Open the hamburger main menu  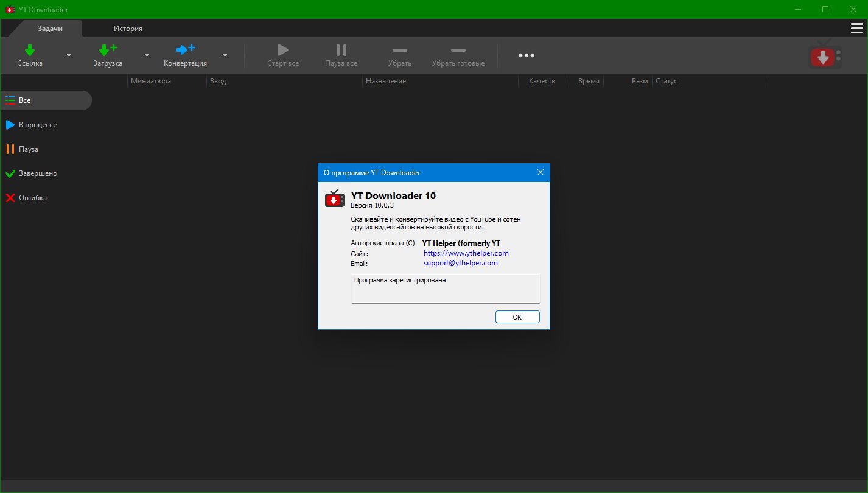(856, 29)
